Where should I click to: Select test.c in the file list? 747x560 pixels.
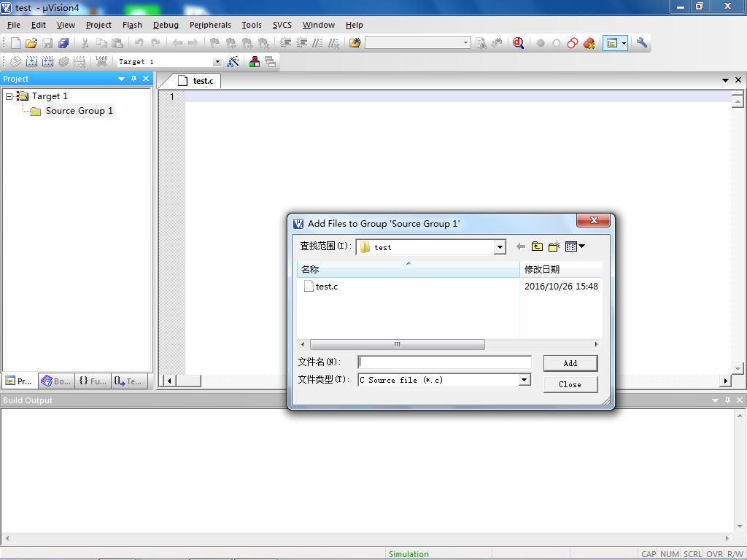click(326, 287)
